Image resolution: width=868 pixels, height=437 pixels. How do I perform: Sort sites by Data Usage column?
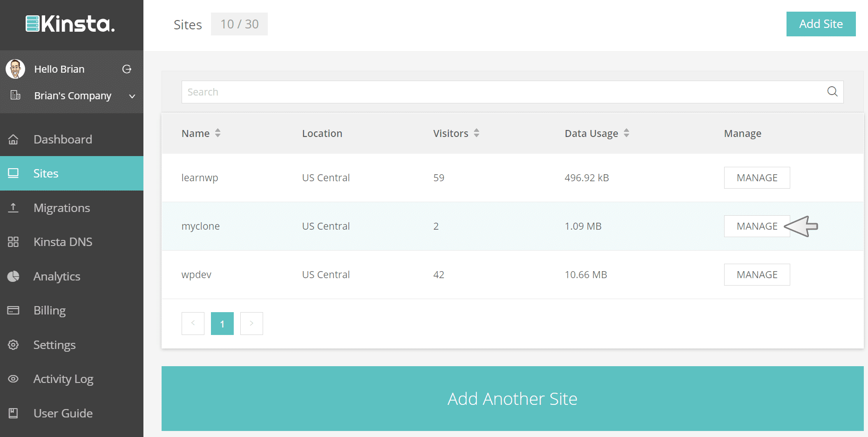tap(626, 133)
